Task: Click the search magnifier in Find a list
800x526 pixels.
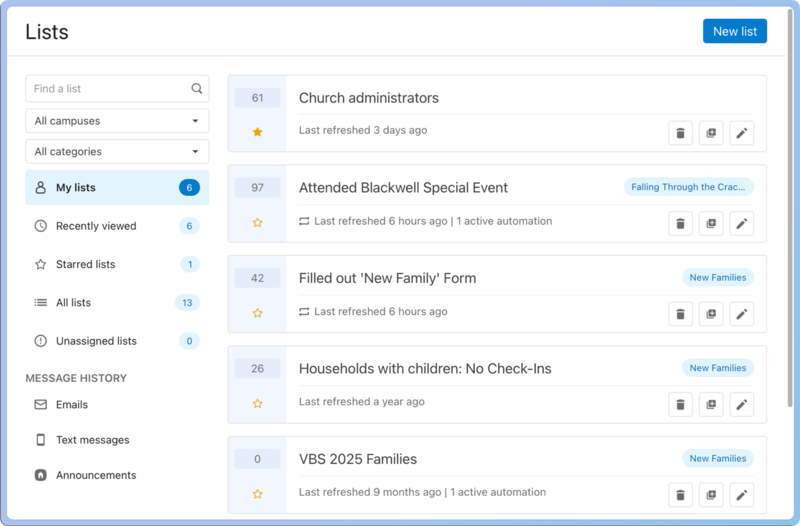Action: tap(197, 89)
